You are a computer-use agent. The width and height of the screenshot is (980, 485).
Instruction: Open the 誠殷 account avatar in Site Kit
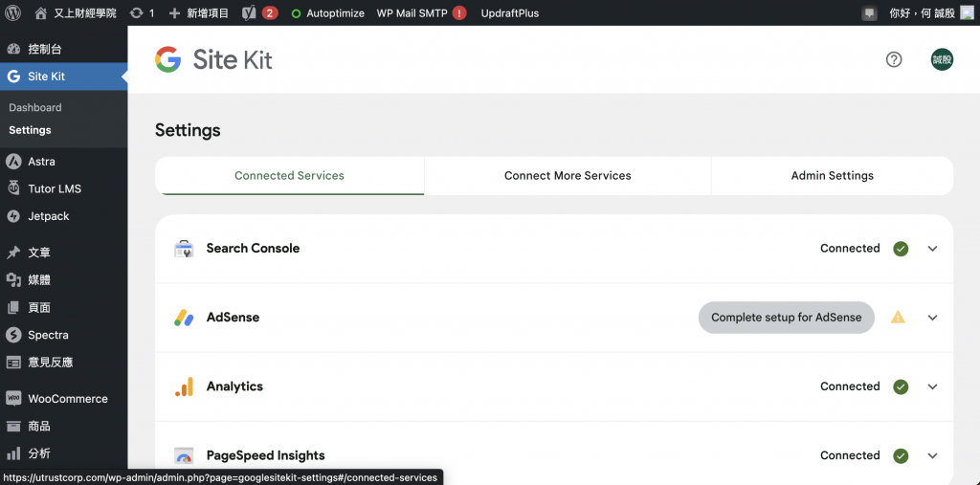[942, 59]
